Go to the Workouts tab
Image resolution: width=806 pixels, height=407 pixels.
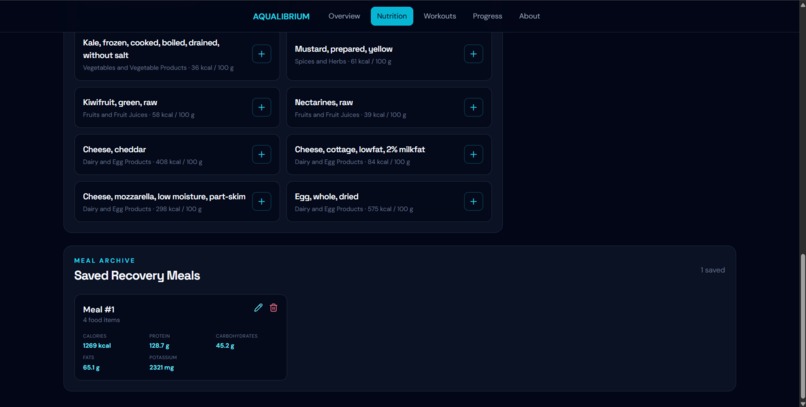click(439, 16)
